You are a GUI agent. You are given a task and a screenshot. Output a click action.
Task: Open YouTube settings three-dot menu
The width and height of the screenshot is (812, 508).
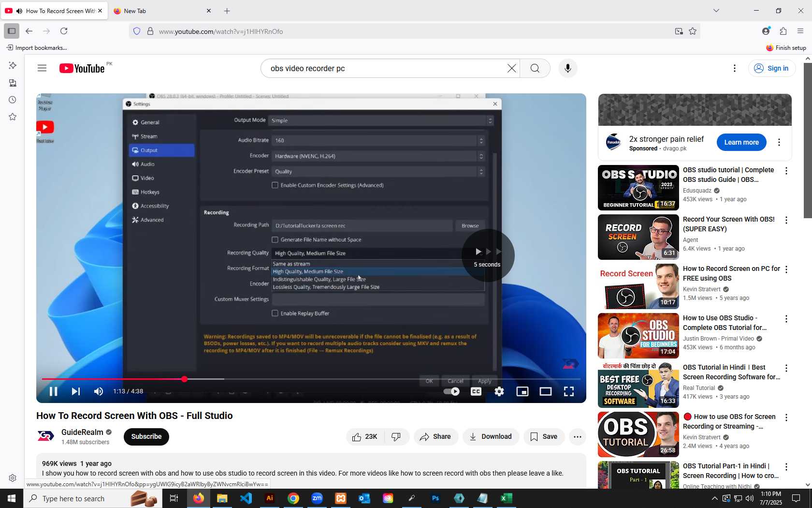[735, 68]
